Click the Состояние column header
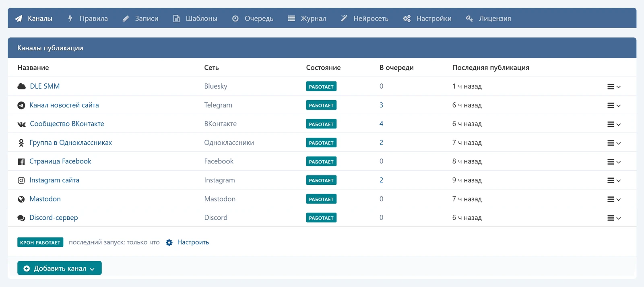Viewport: 644px width, 287px height. (323, 68)
